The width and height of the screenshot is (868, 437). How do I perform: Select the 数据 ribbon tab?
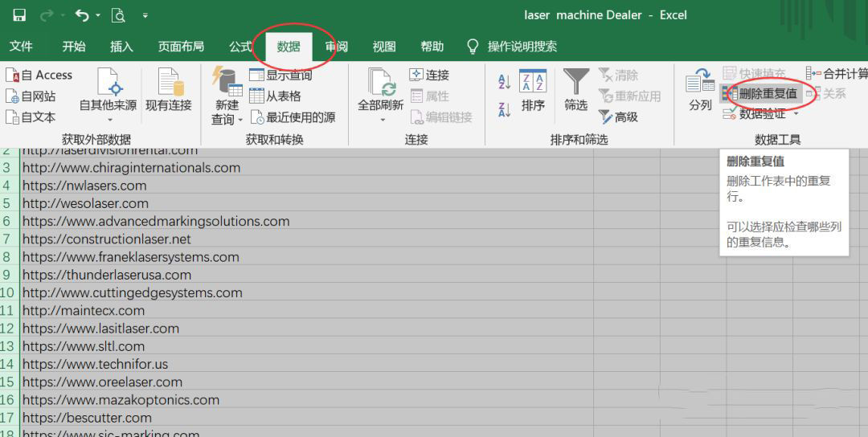pos(289,47)
